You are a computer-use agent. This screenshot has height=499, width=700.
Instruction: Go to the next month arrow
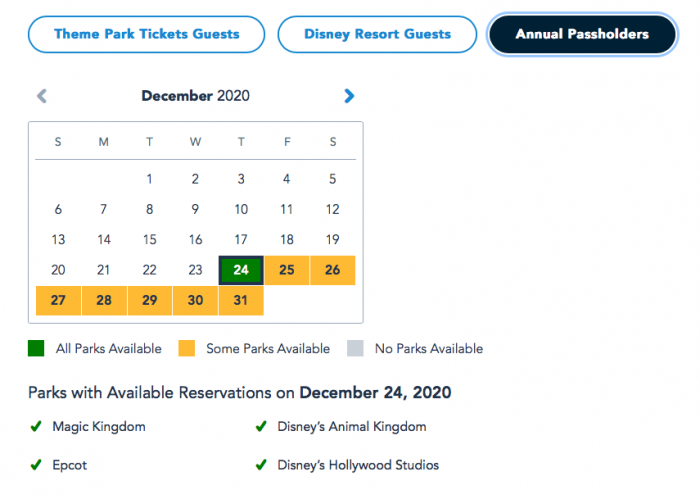(x=349, y=96)
